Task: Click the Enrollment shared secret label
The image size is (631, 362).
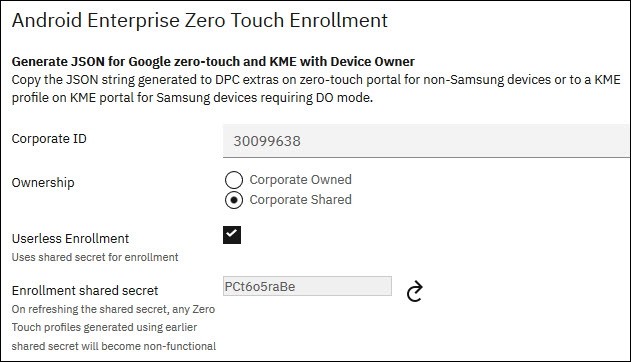Action: coord(85,290)
